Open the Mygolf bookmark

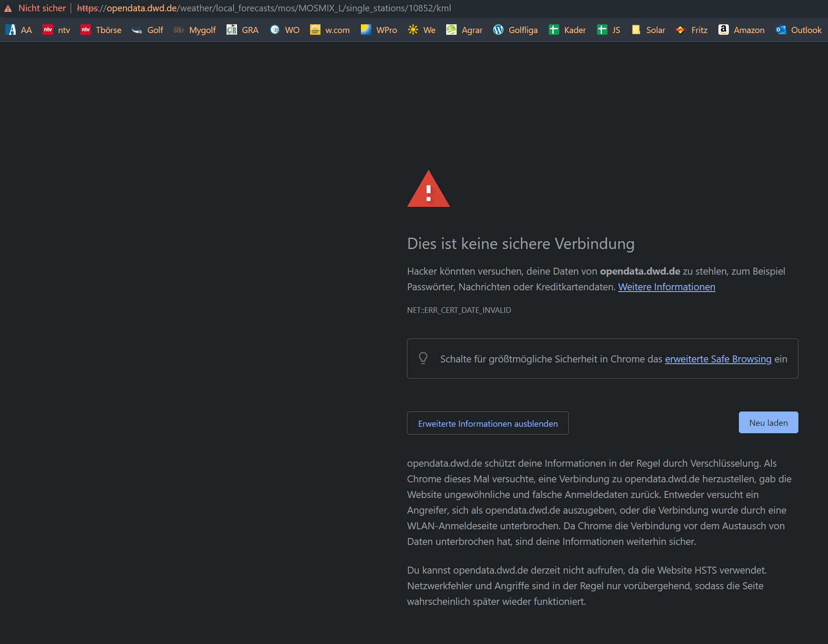click(x=195, y=30)
